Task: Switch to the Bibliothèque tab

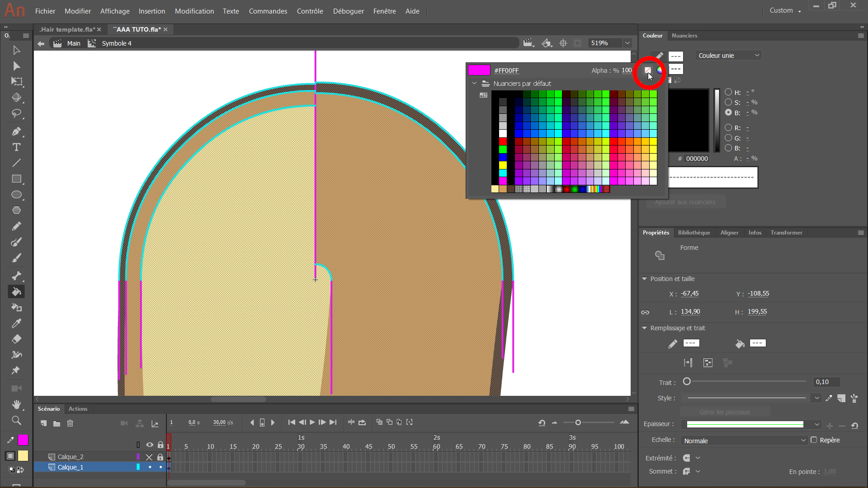Action: [694, 233]
